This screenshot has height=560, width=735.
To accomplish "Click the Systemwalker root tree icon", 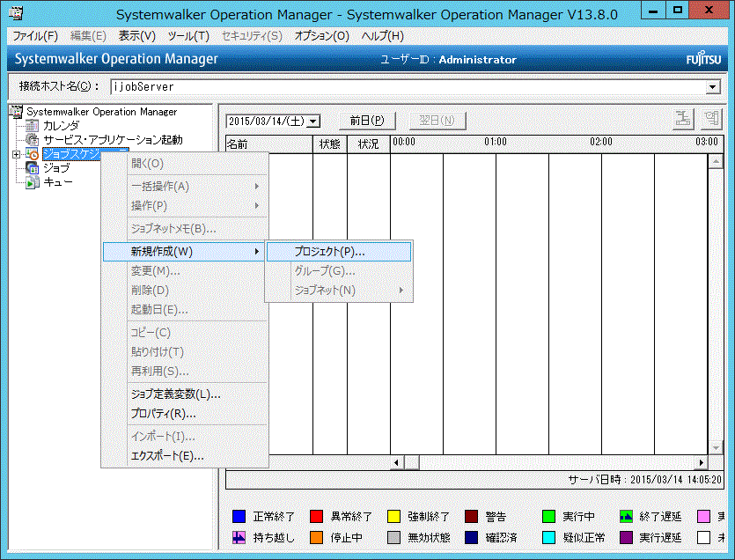I will [17, 112].
